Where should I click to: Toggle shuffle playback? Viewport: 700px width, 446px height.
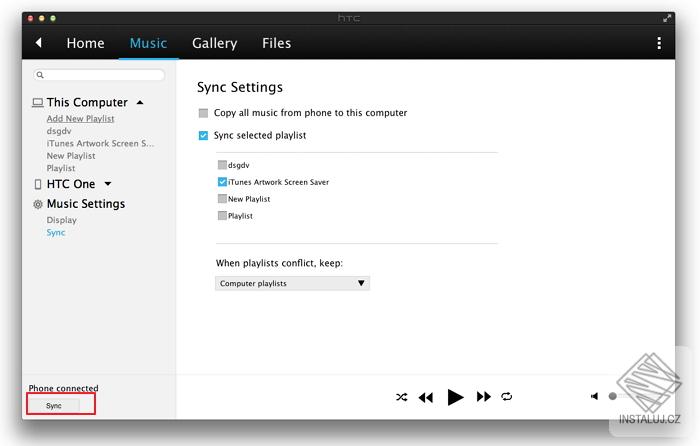tap(401, 396)
